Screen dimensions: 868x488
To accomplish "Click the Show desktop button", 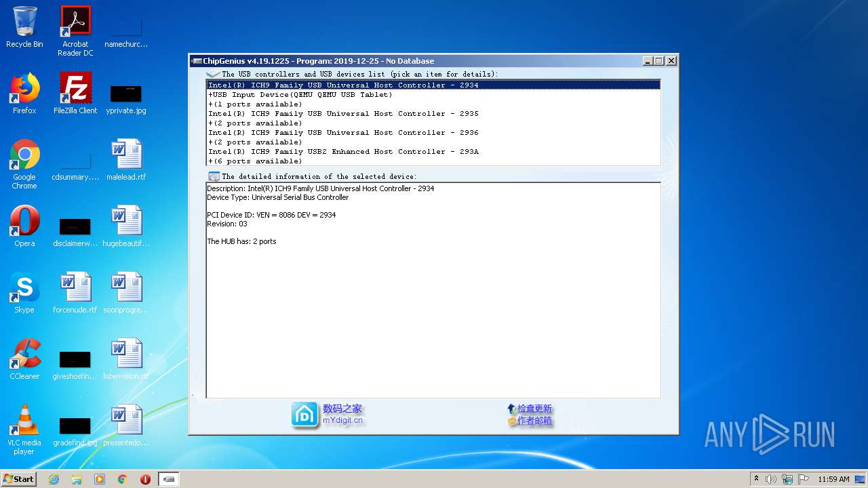I will click(860, 479).
